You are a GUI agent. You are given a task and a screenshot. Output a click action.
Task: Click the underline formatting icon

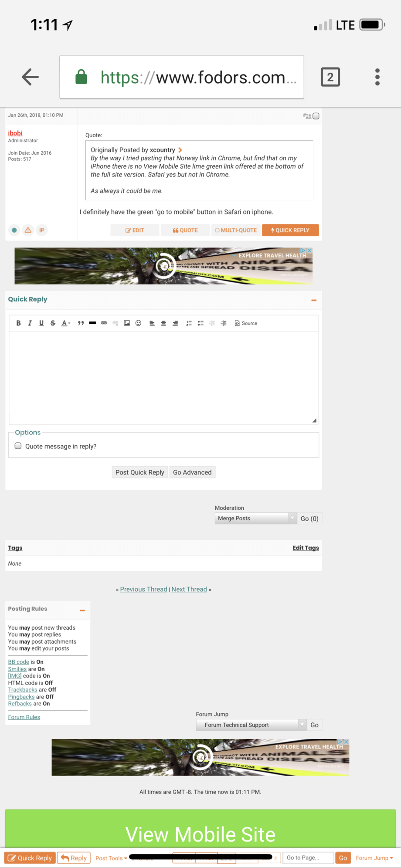(x=41, y=323)
